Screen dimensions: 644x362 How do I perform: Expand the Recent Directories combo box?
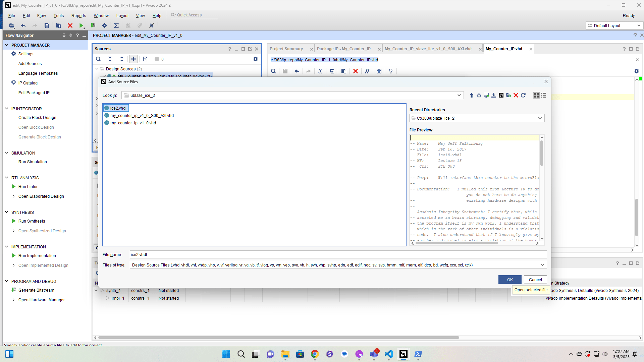coord(540,118)
